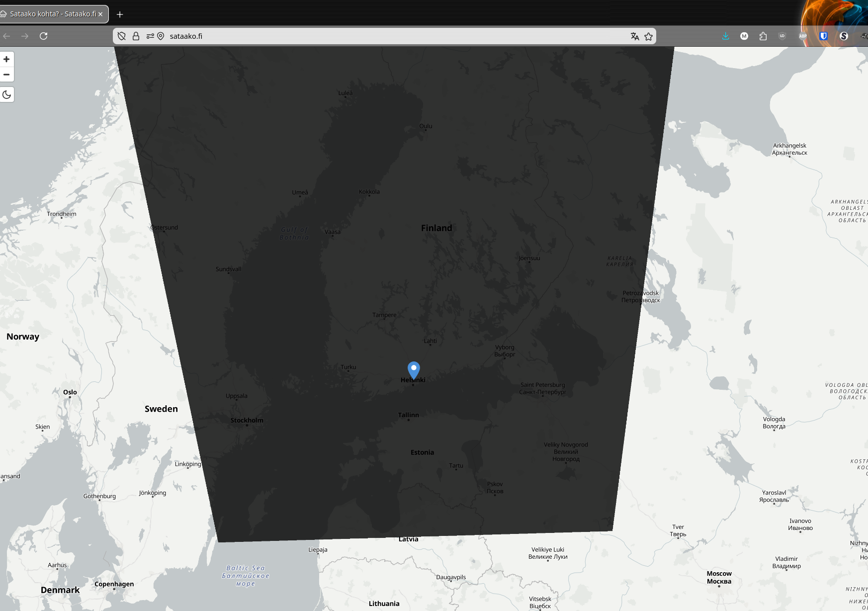Click the blue location pin near Helsinki

pos(414,370)
